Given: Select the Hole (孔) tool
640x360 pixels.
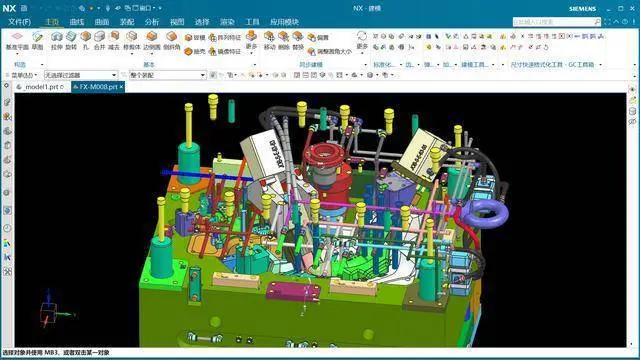Looking at the screenshot, I should [86, 40].
